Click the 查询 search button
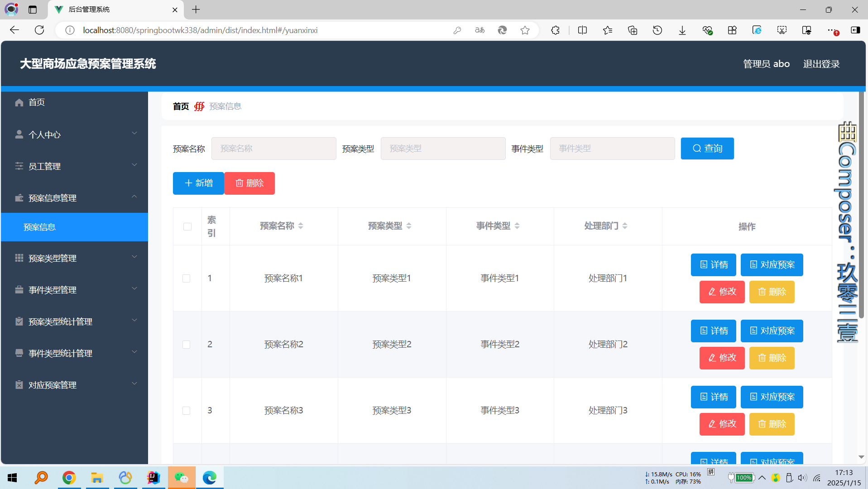The image size is (868, 489). click(707, 149)
